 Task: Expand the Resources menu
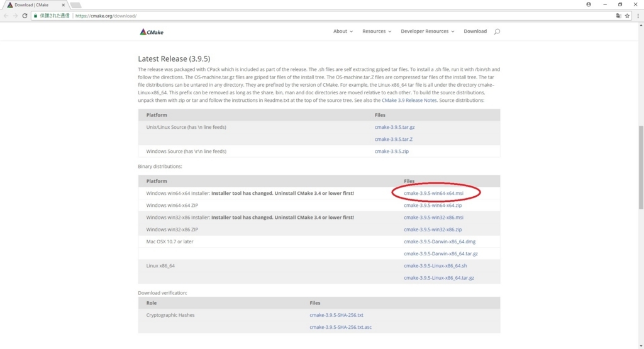[x=377, y=31]
